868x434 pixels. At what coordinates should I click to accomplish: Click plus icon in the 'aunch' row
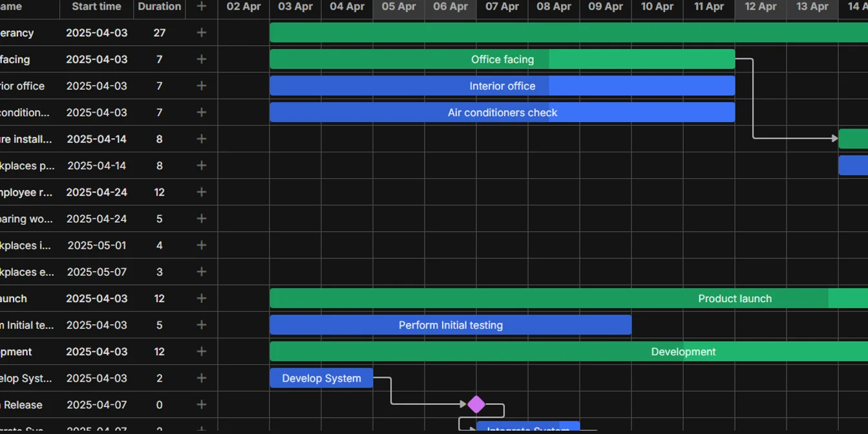[202, 298]
